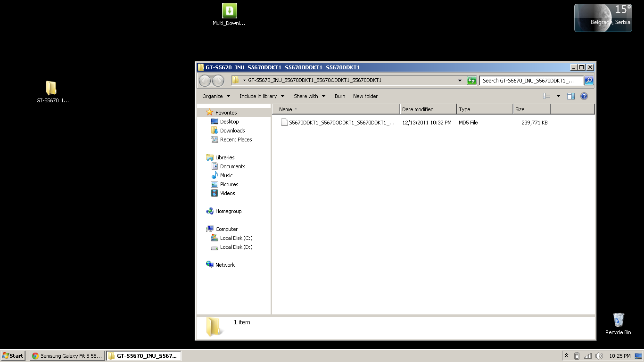This screenshot has height=362, width=644.
Task: Open Explorer help via the question mark icon
Action: coord(584,96)
